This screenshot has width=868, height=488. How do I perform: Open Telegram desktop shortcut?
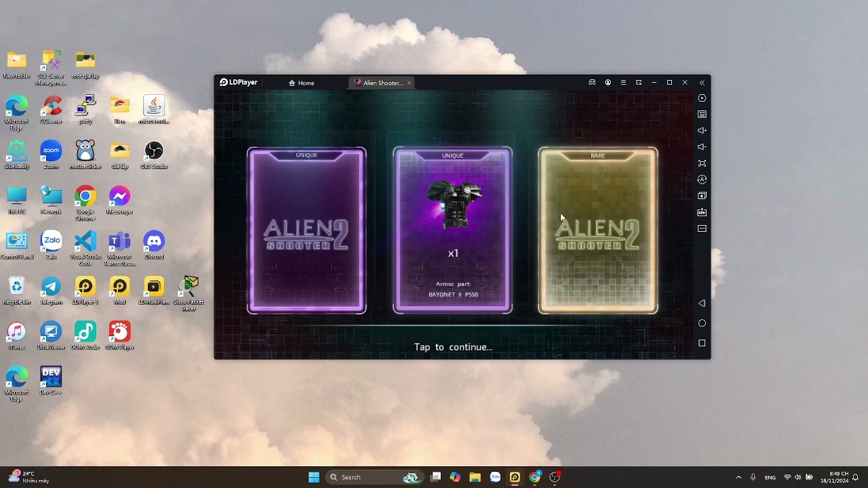(51, 290)
